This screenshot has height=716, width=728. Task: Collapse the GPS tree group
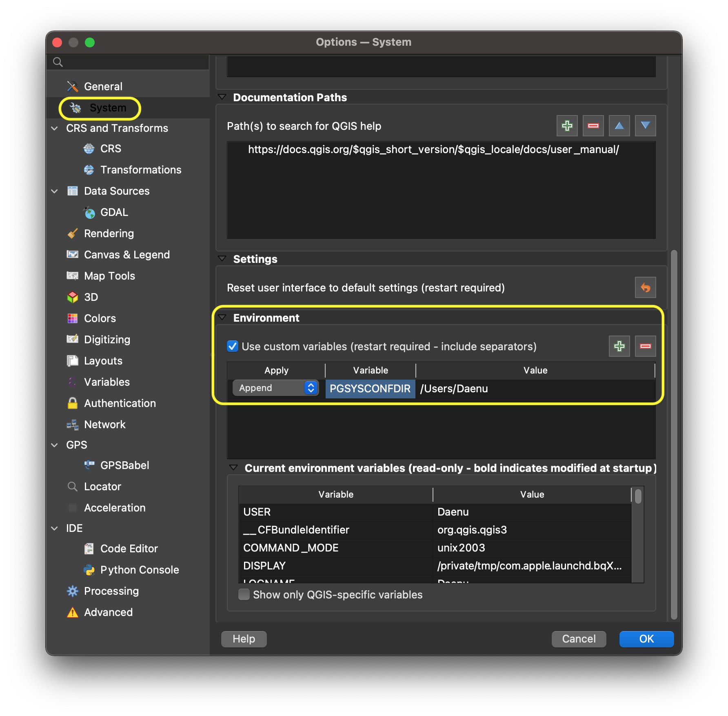(x=54, y=445)
